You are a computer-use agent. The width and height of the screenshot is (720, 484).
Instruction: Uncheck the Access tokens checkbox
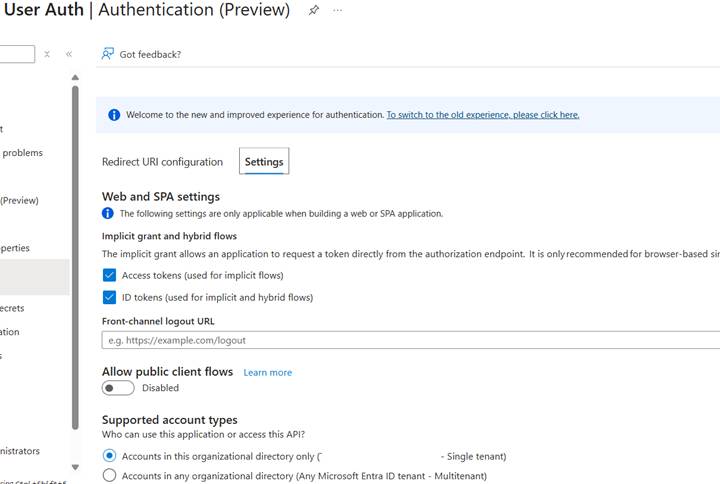109,275
